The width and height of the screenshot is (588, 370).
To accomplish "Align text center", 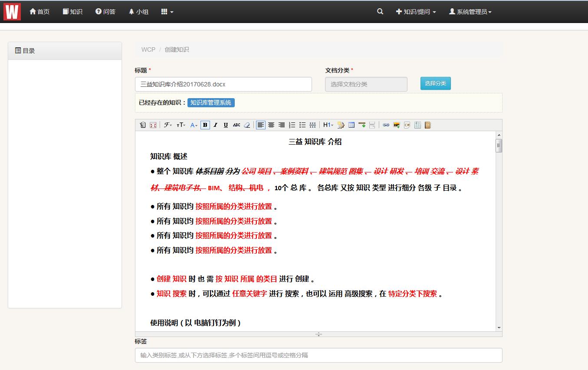I will click(x=271, y=125).
